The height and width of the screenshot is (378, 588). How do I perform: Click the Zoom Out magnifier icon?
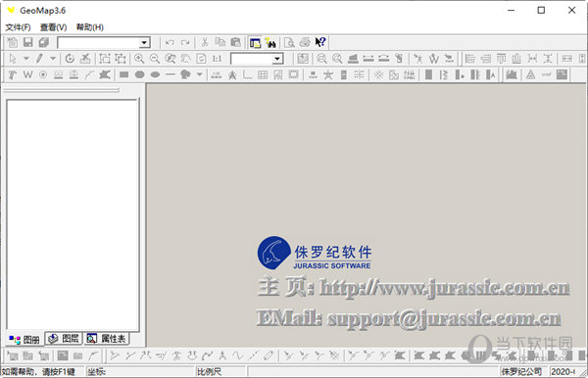tap(155, 59)
